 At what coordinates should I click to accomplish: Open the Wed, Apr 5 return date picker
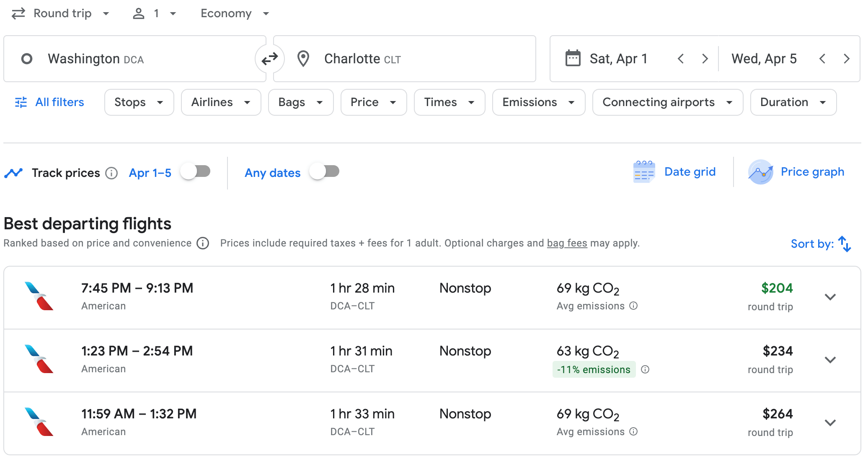click(x=764, y=59)
